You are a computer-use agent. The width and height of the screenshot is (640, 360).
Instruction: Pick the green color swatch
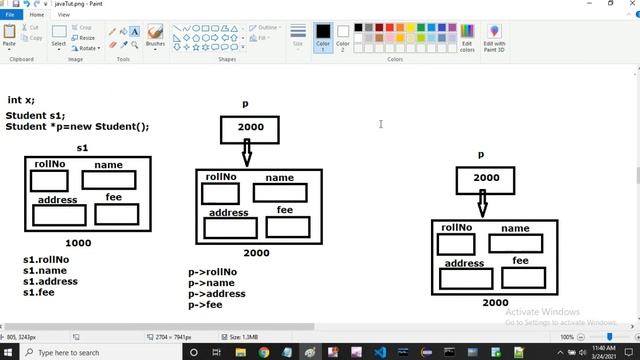coord(421,27)
